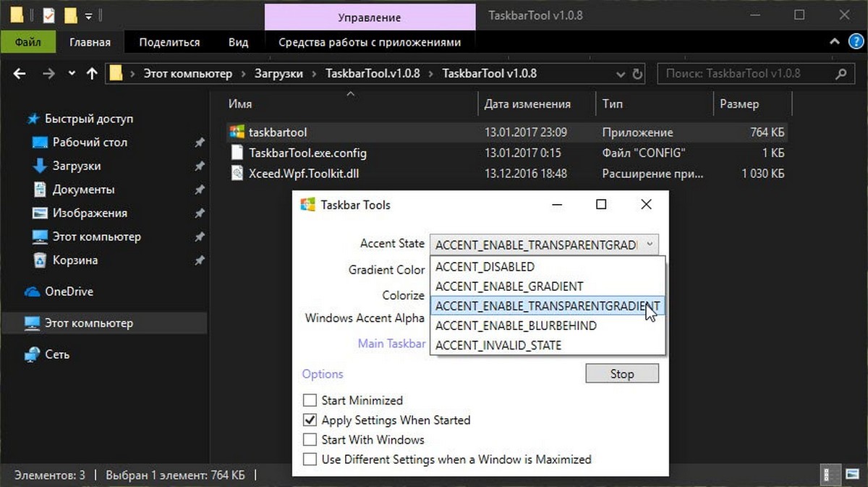Screen dimensions: 868x487
Task: Switch to the Вид ribbon tab
Action: click(238, 42)
